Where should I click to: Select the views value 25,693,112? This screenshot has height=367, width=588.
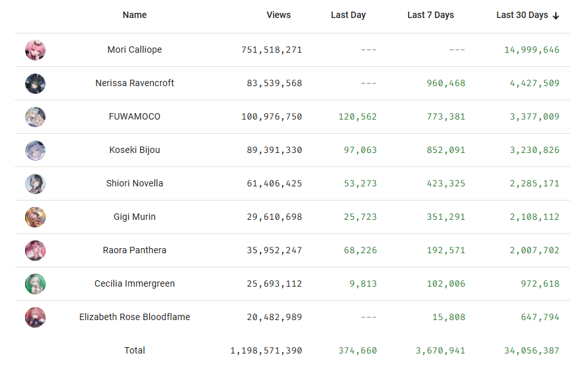[x=274, y=284]
